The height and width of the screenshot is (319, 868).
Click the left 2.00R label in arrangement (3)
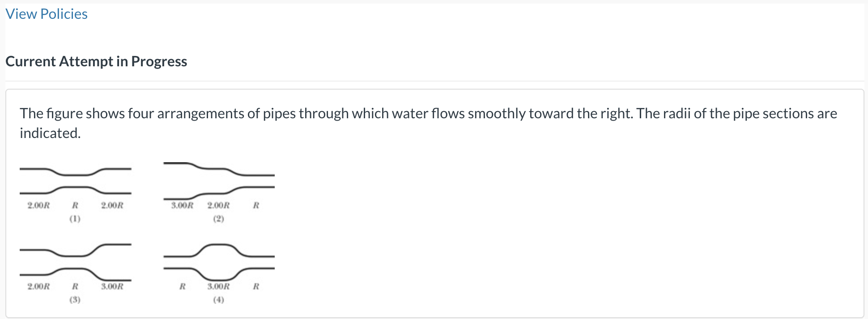[x=38, y=286]
